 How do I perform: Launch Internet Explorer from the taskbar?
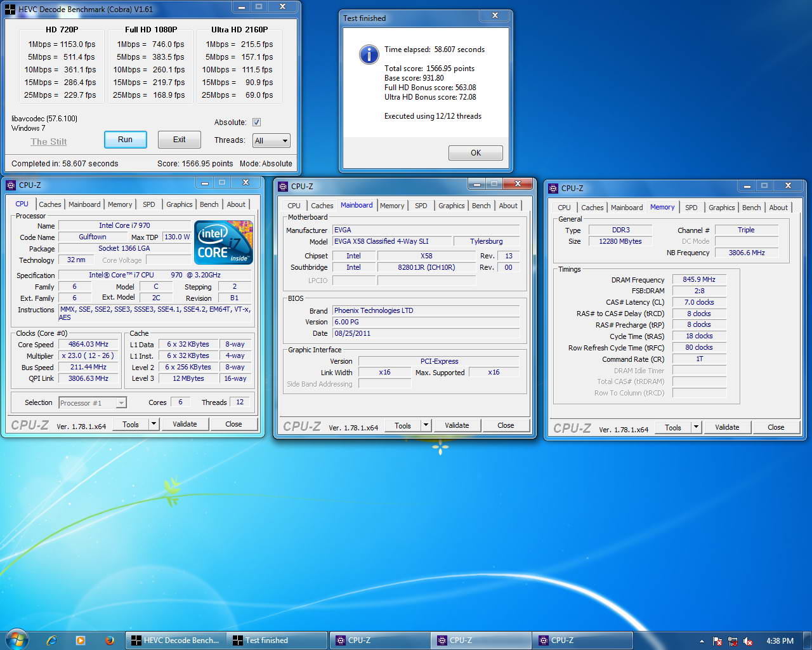[52, 640]
